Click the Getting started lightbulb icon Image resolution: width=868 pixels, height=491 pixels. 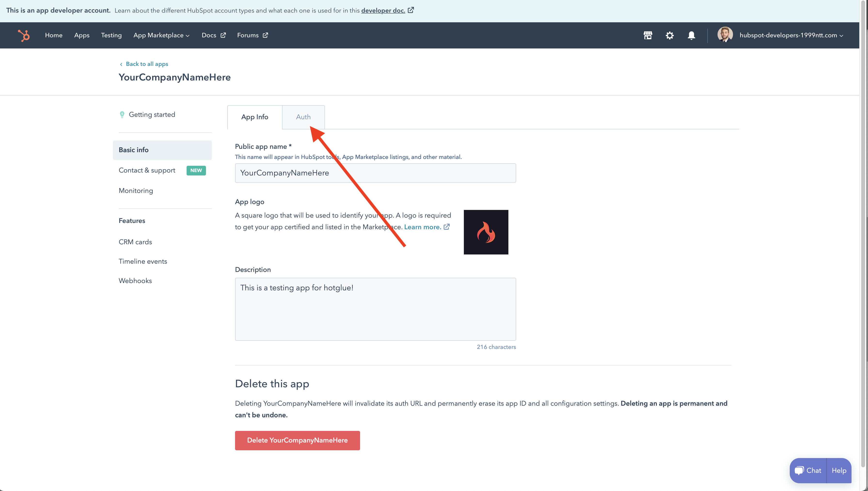pos(122,115)
